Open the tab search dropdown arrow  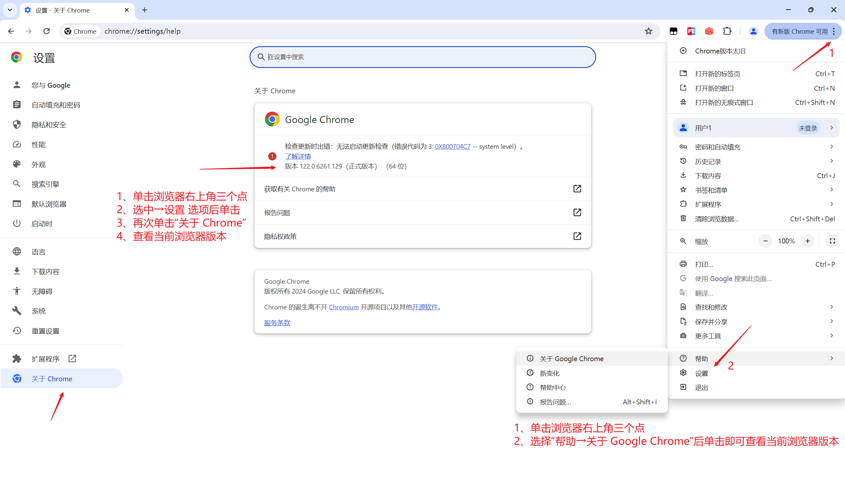click(10, 10)
